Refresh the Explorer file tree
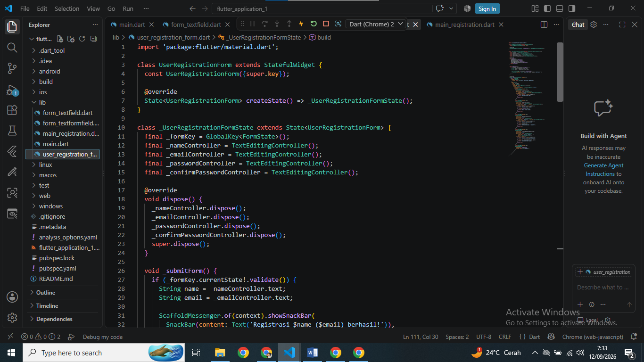644x362 pixels. pos(82,39)
